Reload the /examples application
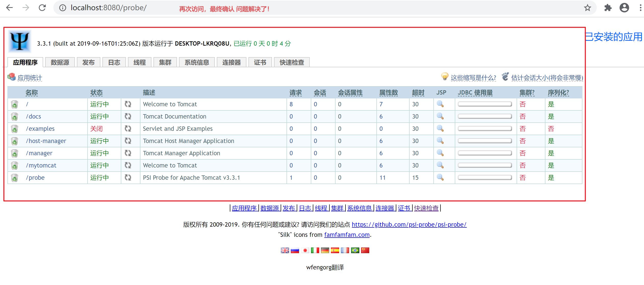644x285 pixels. click(x=128, y=128)
